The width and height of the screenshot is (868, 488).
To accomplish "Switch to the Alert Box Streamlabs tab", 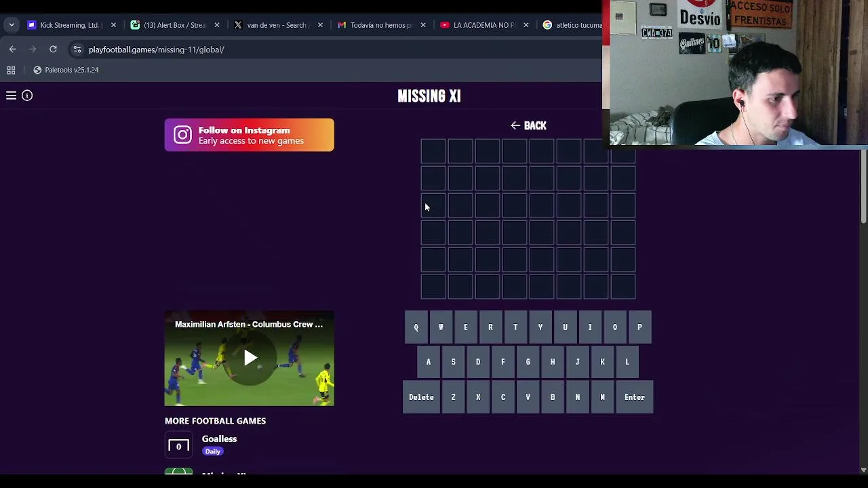I will click(x=175, y=25).
